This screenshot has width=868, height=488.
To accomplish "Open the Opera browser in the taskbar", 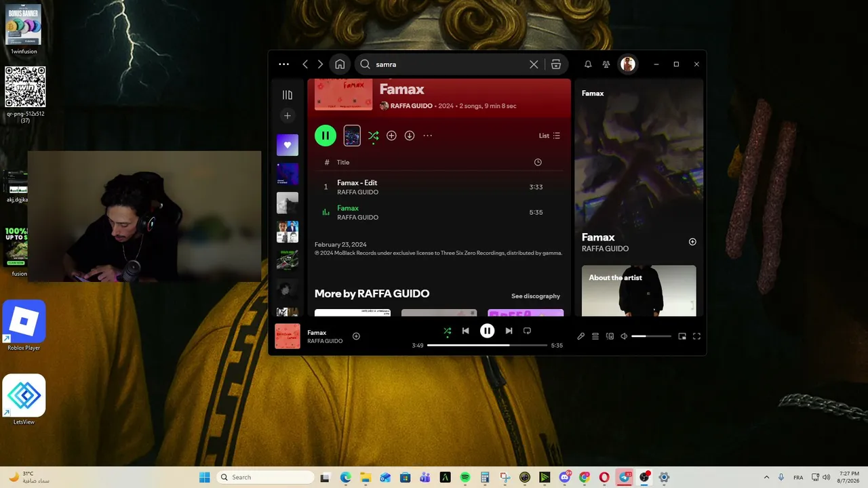I will pyautogui.click(x=604, y=477).
